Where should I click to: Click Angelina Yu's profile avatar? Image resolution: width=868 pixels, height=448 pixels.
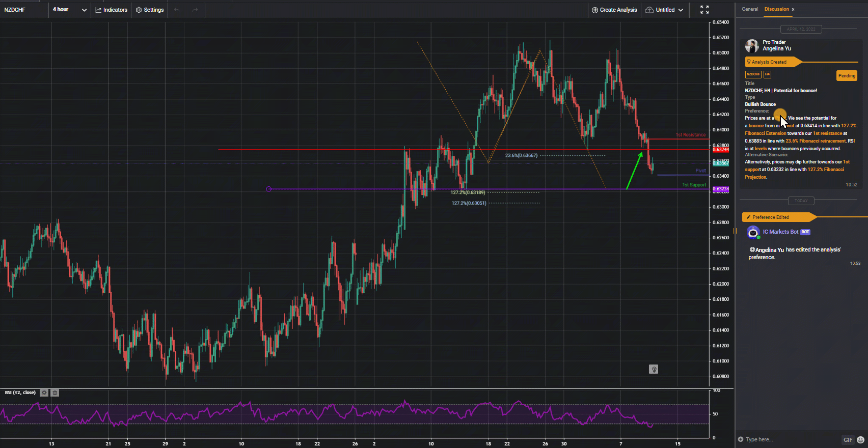coord(752,46)
